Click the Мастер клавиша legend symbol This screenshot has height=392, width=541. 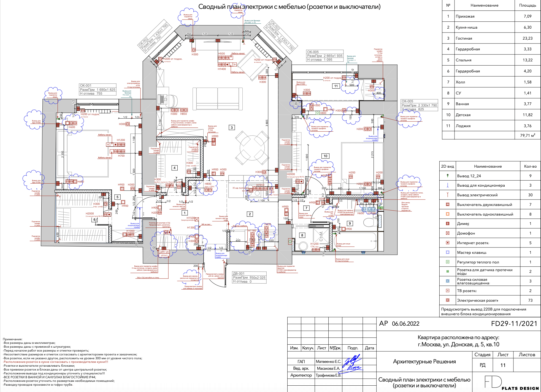point(448,252)
